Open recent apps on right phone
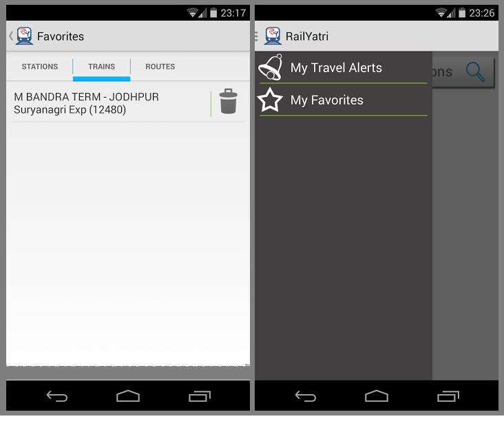Image resolution: width=504 pixels, height=443 pixels. [448, 396]
